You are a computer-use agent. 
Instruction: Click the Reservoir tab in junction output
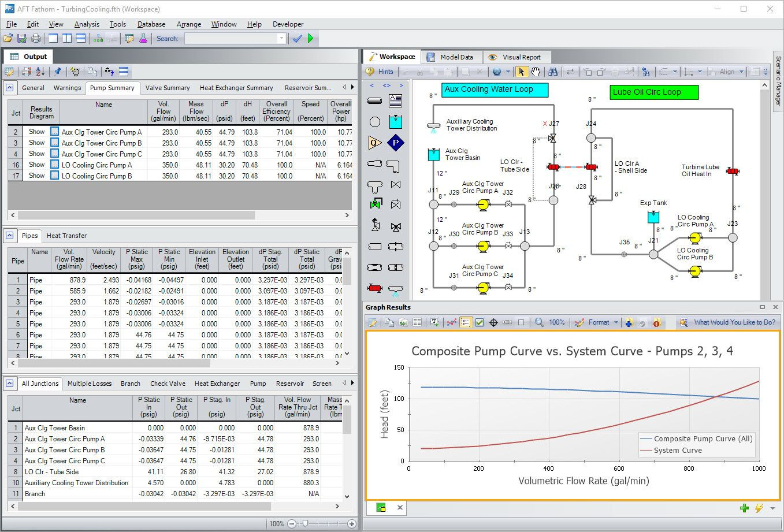[289, 384]
